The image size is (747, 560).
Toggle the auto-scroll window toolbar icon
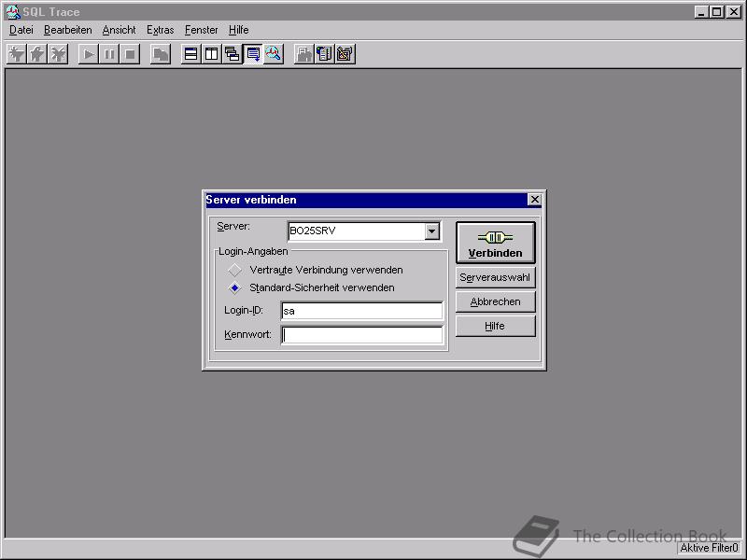pyautogui.click(x=253, y=54)
